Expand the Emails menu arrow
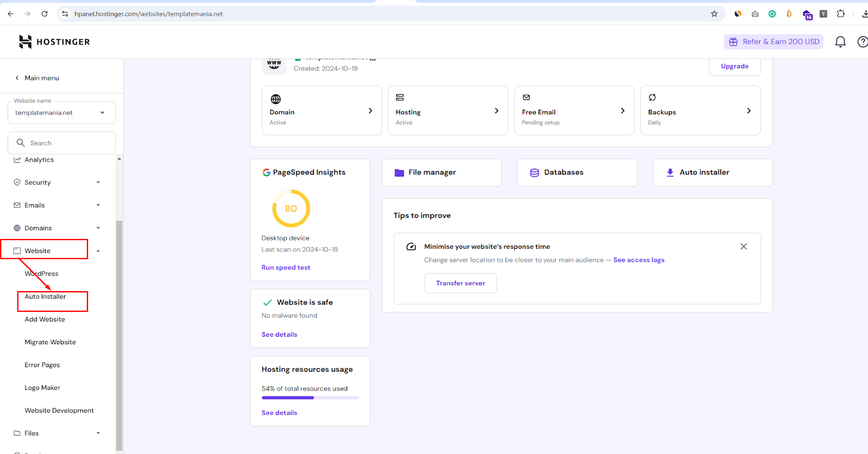868x454 pixels. [98, 205]
